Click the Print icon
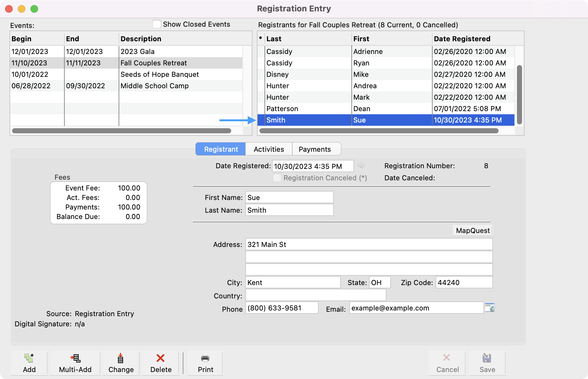 click(x=205, y=358)
